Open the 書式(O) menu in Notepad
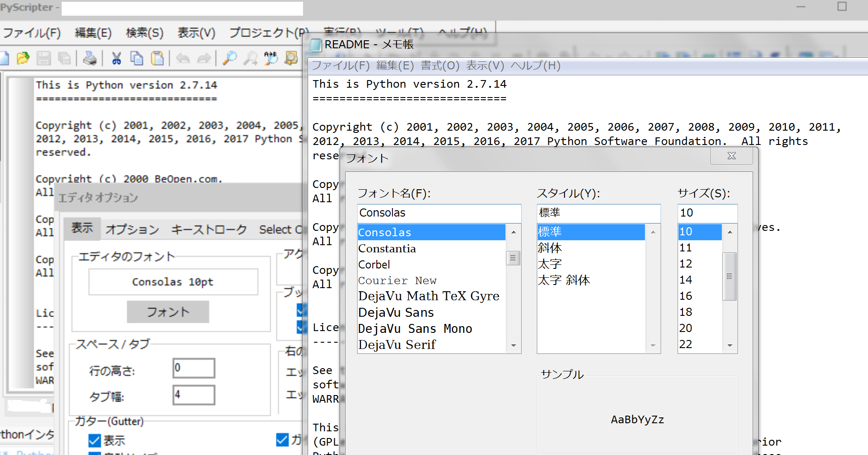 tap(440, 65)
